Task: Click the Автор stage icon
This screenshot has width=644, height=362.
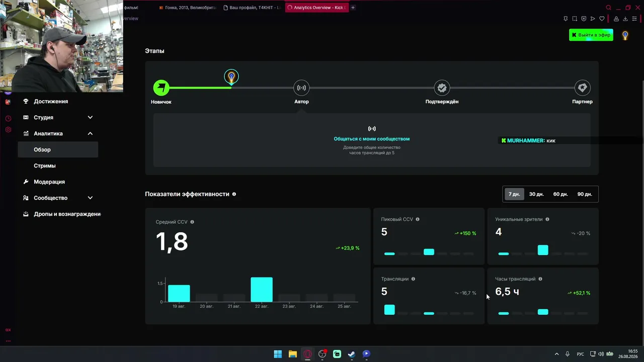Action: [301, 87]
